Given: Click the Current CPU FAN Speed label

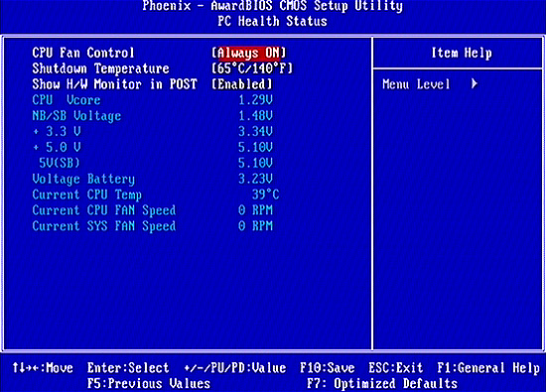Looking at the screenshot, I should (104, 210).
